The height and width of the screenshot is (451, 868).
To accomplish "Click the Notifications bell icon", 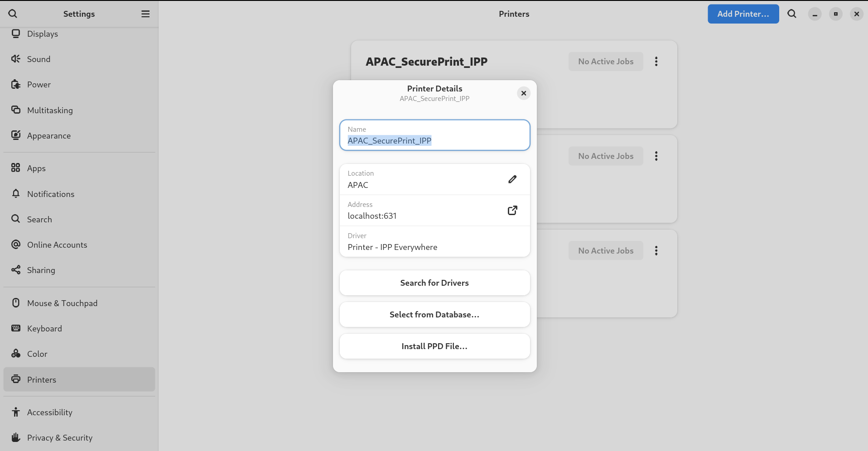I will pyautogui.click(x=16, y=194).
